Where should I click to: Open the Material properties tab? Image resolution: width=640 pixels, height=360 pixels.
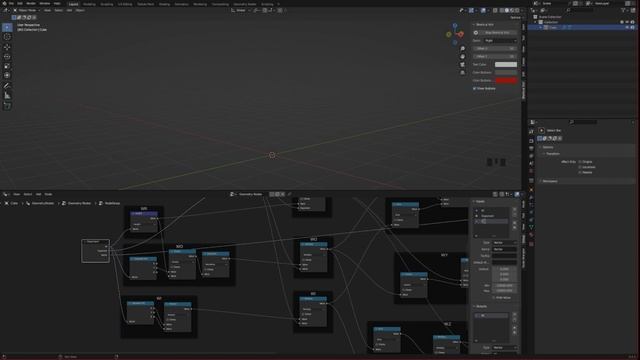pos(531,235)
